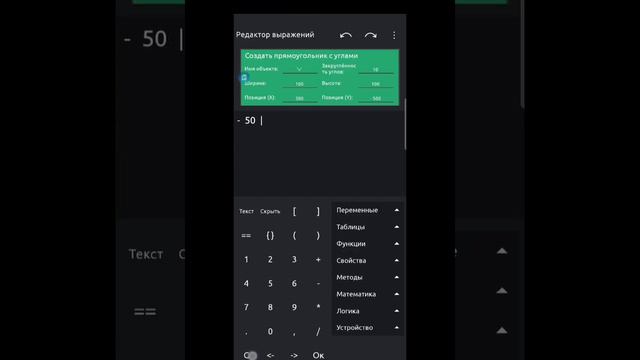
Task: Insert the minus - operator
Action: point(318,283)
